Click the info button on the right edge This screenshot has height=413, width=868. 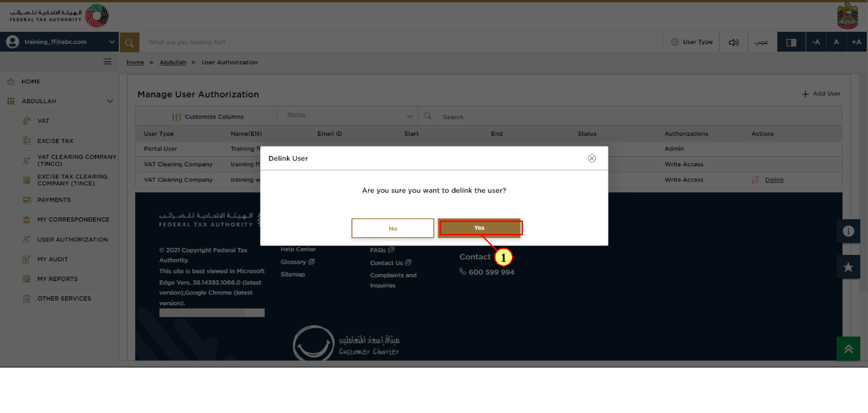[848, 231]
